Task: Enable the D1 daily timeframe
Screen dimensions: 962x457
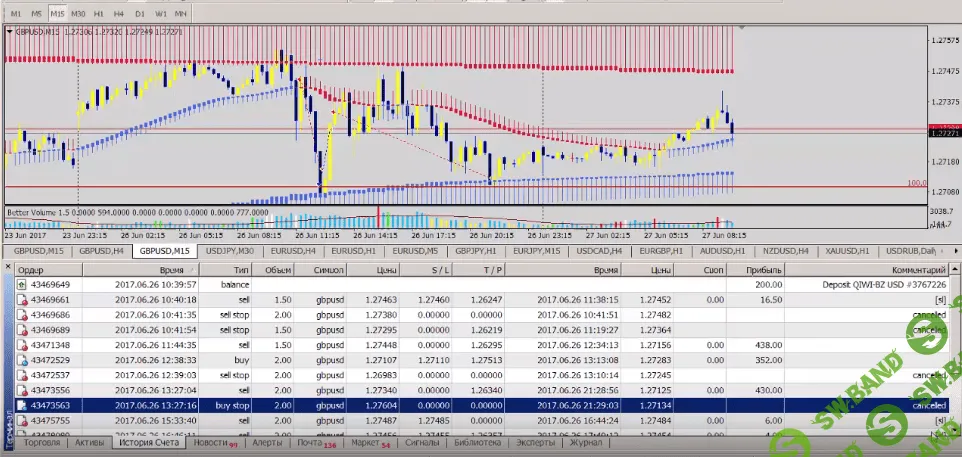Action: tap(140, 15)
